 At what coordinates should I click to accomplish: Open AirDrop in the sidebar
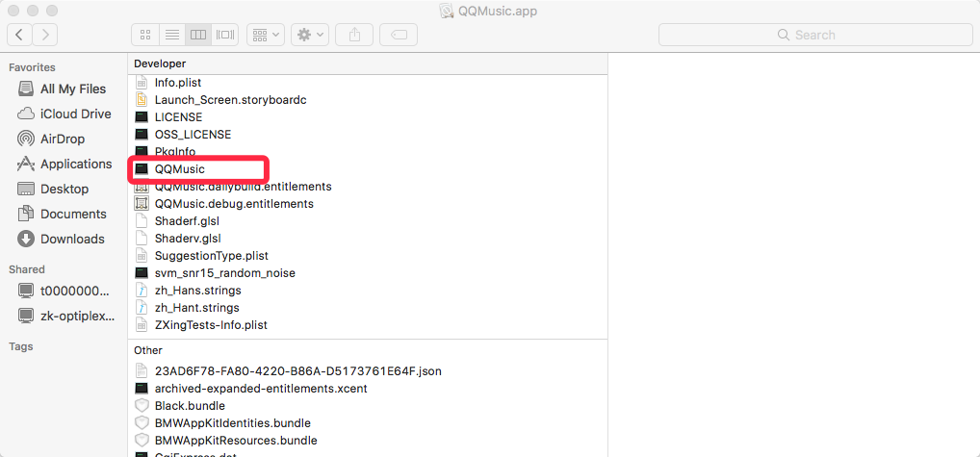click(x=62, y=139)
